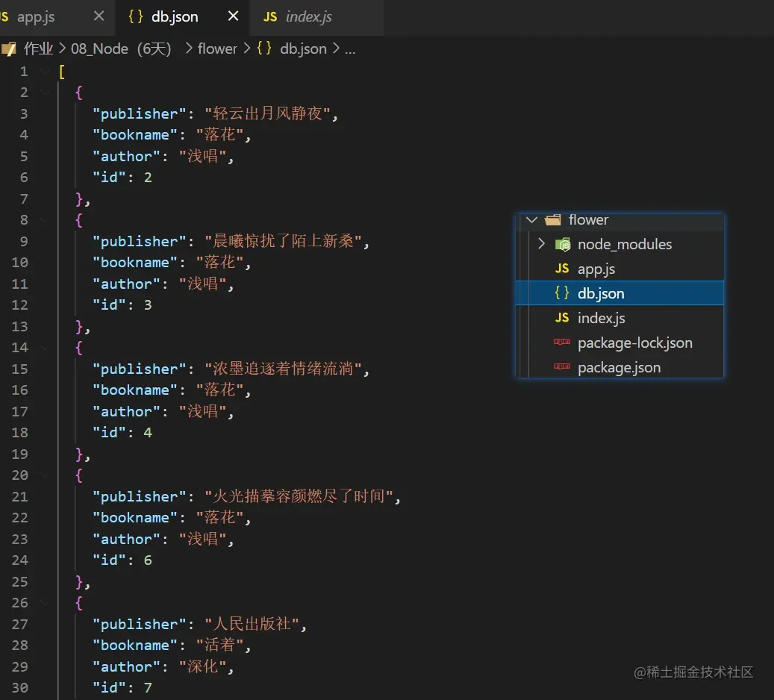Click the JS icon beside index.js in explorer
The image size is (774, 700).
pos(562,317)
